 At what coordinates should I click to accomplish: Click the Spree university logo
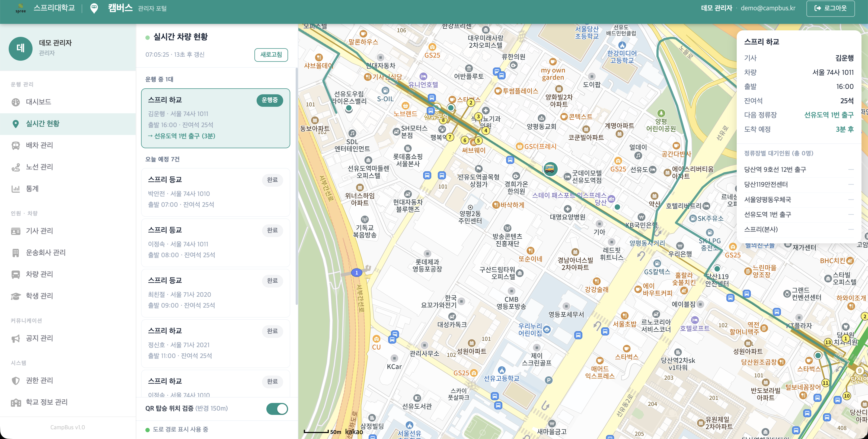point(21,8)
